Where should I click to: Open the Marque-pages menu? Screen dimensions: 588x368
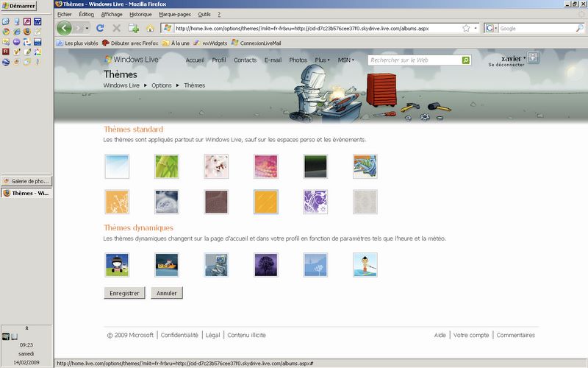(x=175, y=14)
